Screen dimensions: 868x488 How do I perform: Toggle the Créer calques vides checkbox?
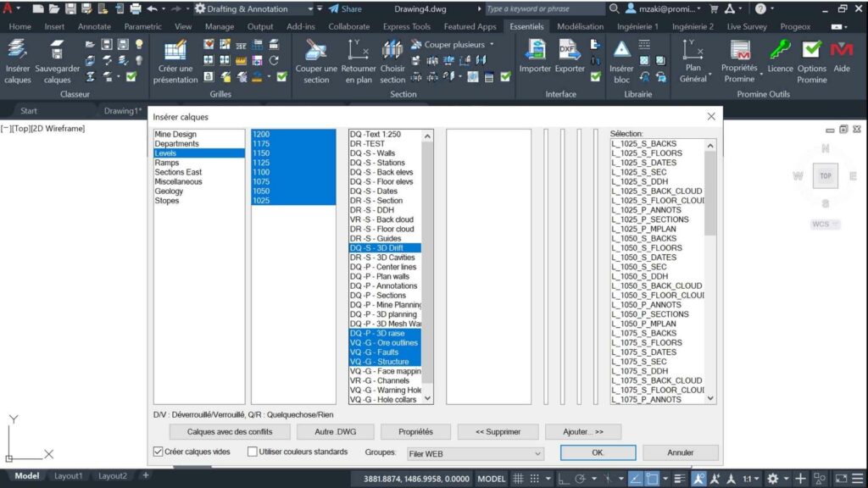(159, 452)
